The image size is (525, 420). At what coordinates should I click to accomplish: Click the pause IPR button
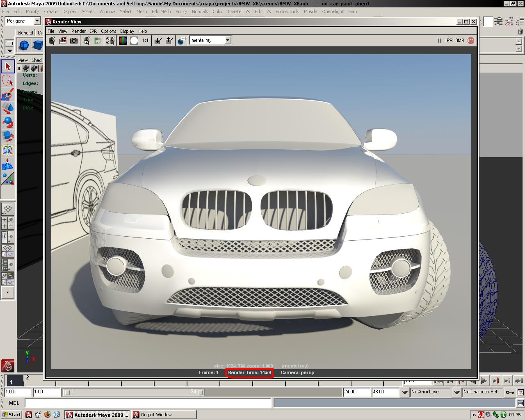point(439,41)
